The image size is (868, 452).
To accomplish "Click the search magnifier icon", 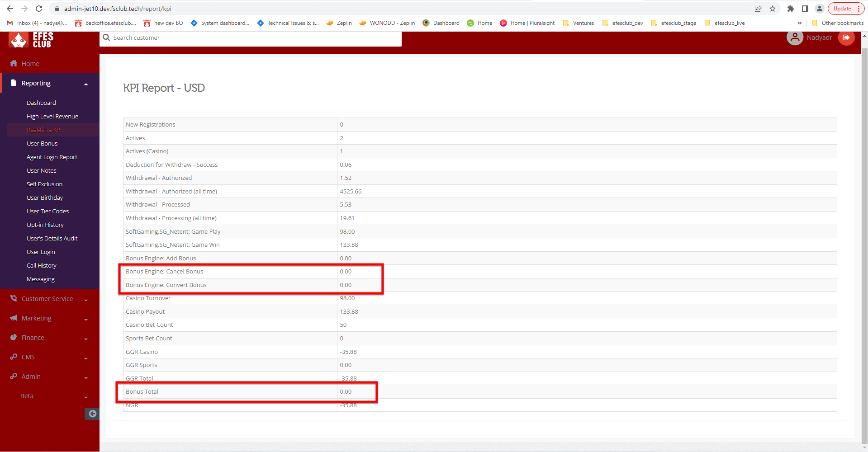I will pos(106,38).
